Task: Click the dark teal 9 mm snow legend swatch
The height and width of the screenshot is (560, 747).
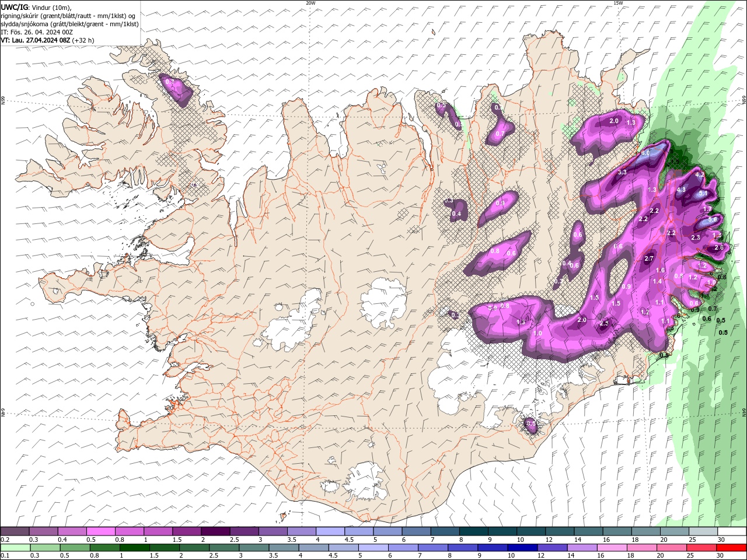Action: click(502, 531)
